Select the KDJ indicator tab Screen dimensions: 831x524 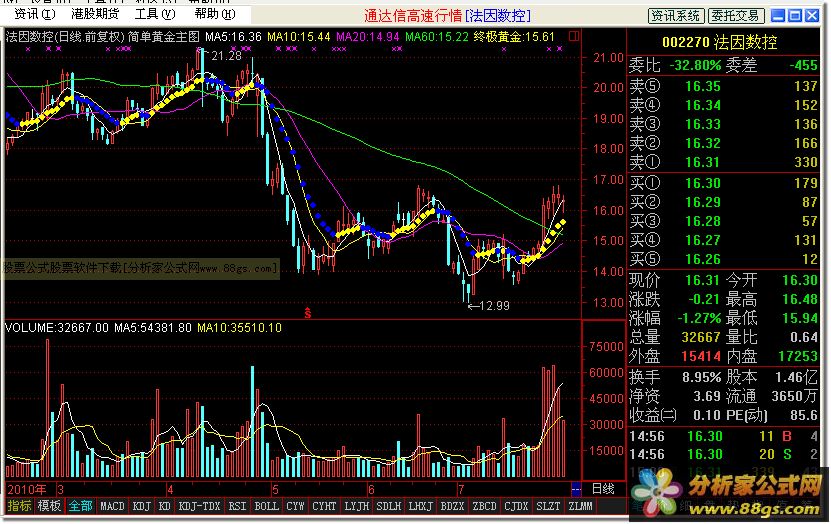pyautogui.click(x=142, y=506)
